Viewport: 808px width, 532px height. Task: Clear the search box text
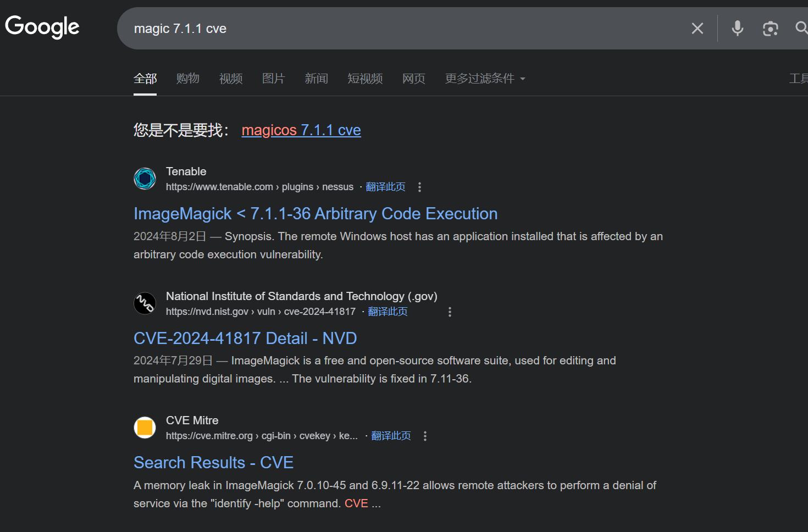(697, 29)
